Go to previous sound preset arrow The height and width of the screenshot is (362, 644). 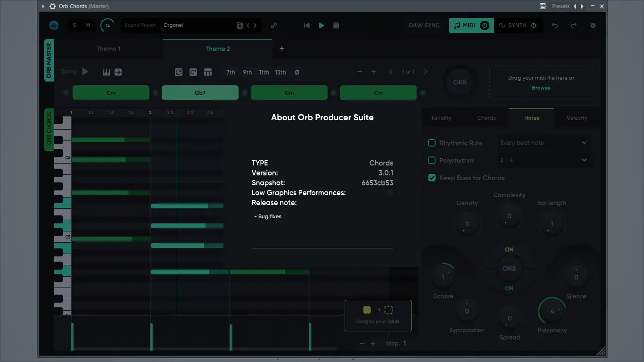pos(248,25)
